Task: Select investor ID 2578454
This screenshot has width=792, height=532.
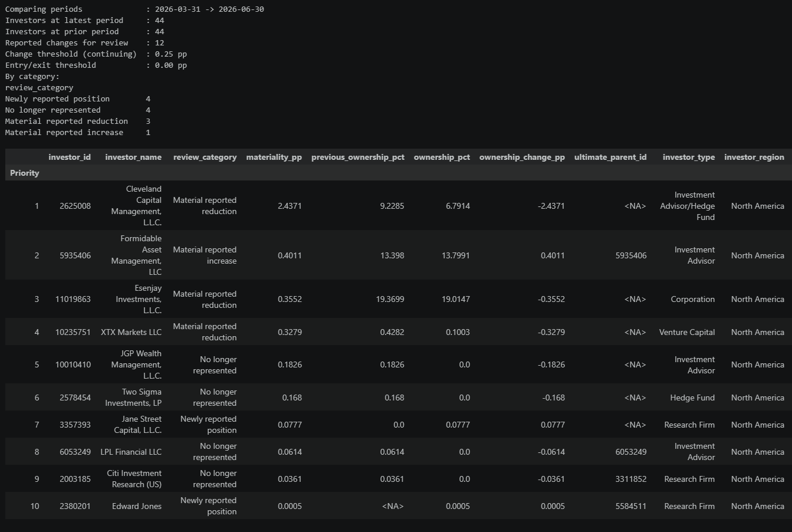Action: coord(75,398)
